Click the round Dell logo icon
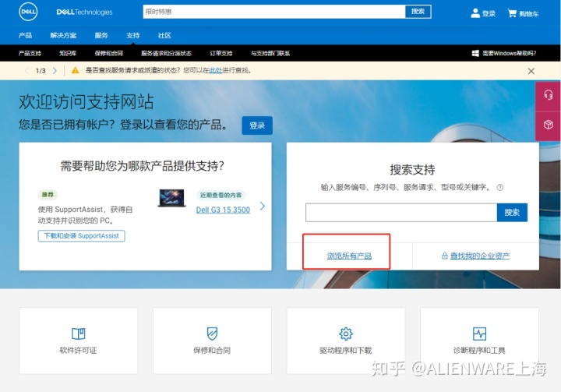Image resolution: width=561 pixels, height=392 pixels. pos(28,12)
